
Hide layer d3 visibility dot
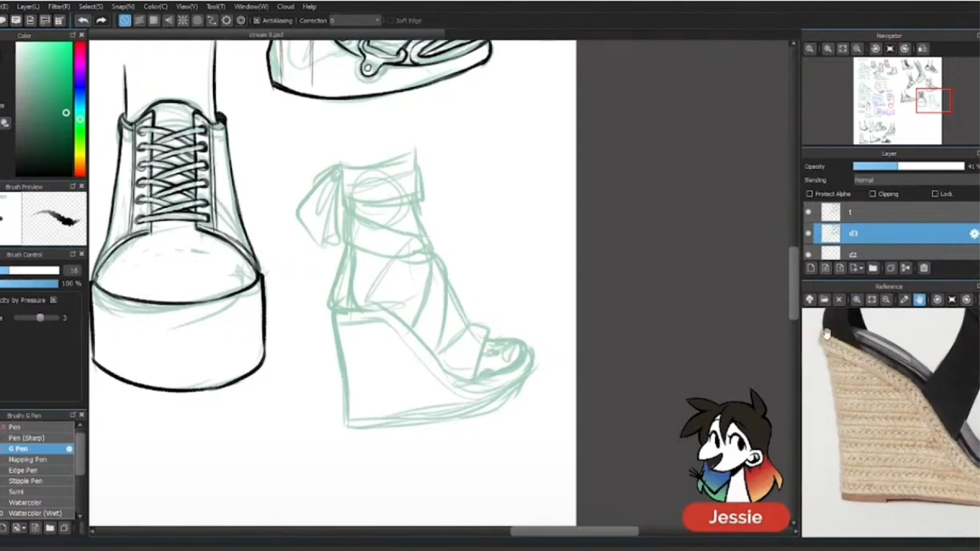808,233
